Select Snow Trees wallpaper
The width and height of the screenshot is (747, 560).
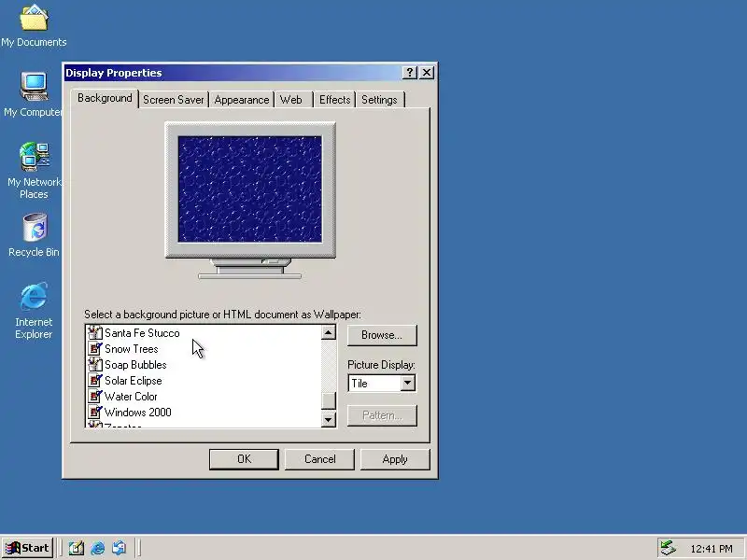pos(131,348)
